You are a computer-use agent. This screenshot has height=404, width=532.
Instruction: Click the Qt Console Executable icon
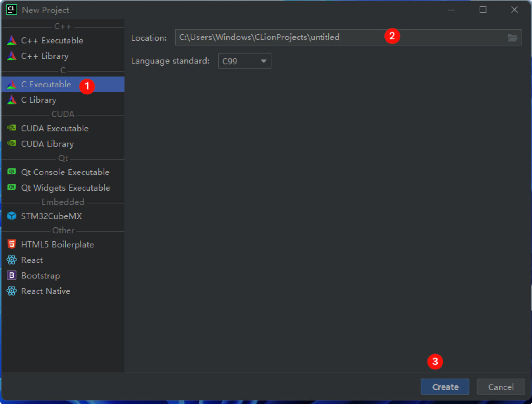[12, 172]
